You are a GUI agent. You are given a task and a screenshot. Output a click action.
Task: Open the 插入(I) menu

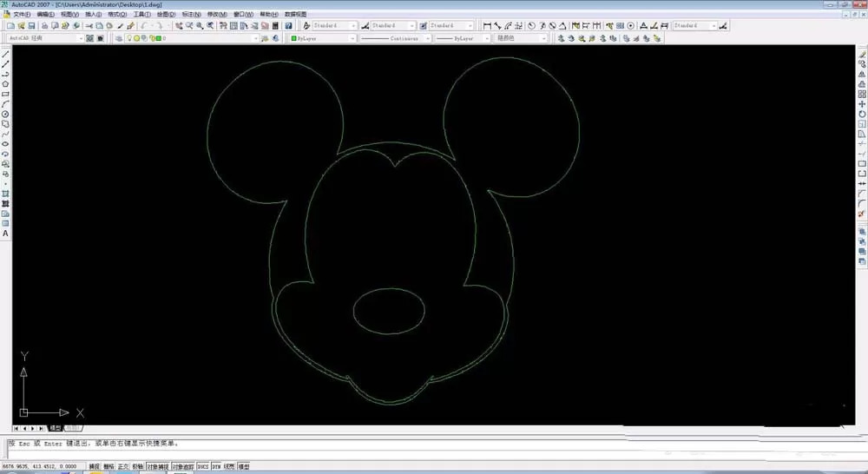[93, 15]
